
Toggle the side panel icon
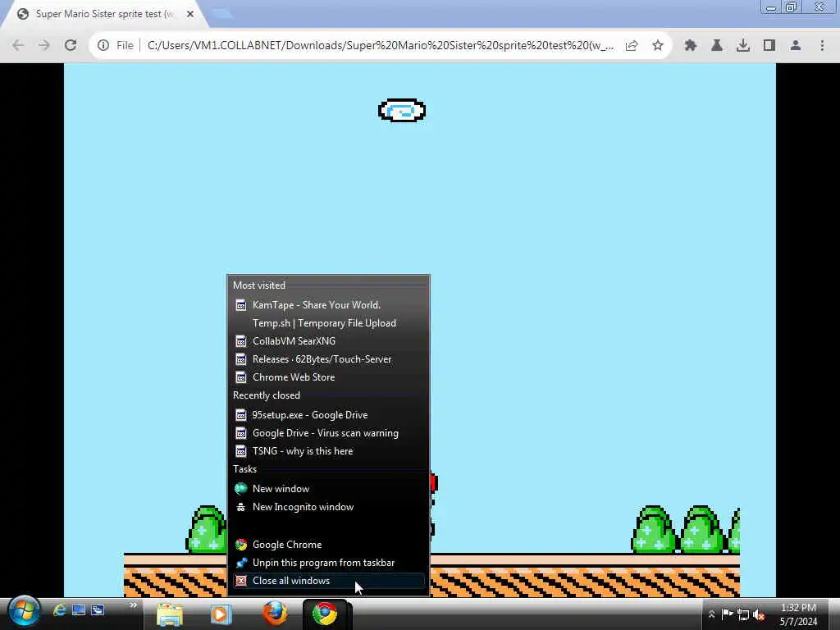769,46
